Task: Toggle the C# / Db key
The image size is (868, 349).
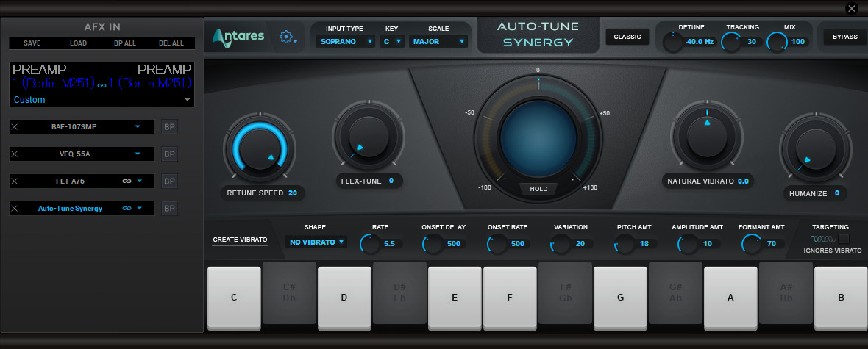Action: [x=289, y=292]
